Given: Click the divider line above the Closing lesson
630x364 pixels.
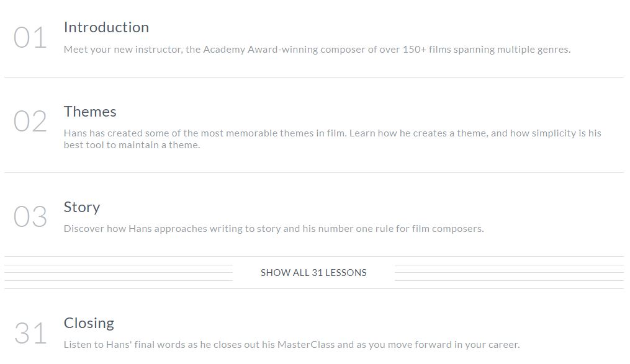Looking at the screenshot, I should click(314, 288).
